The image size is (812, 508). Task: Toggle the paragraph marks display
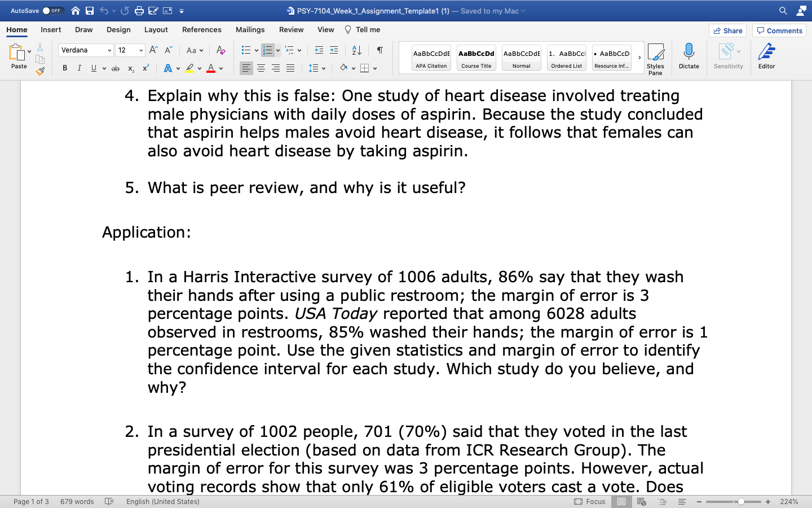(x=379, y=50)
